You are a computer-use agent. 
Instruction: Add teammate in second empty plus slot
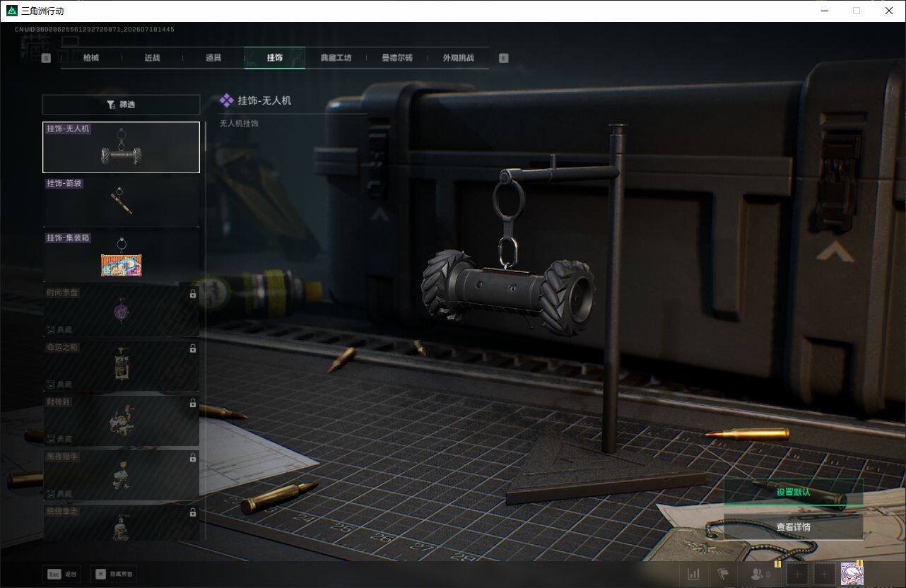tap(824, 574)
